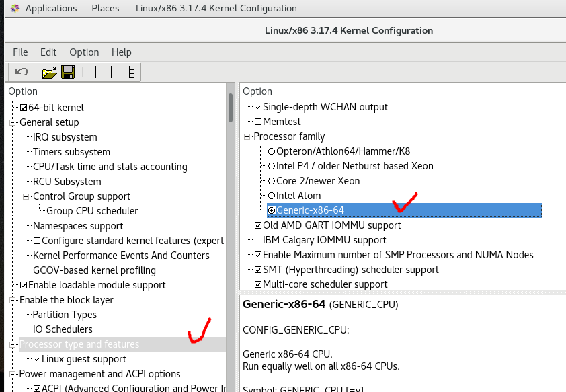Viewport: 566px width, 392px height.
Task: Click the left pane Option column header
Action: click(x=116, y=91)
